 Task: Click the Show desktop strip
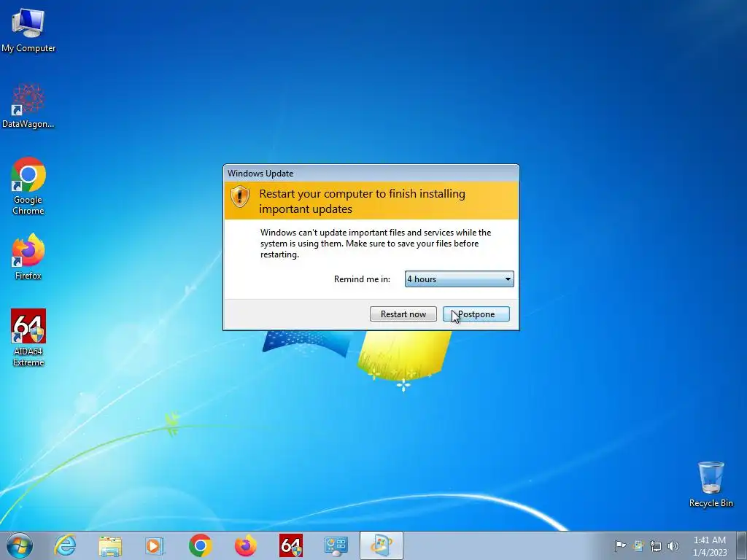click(x=742, y=545)
